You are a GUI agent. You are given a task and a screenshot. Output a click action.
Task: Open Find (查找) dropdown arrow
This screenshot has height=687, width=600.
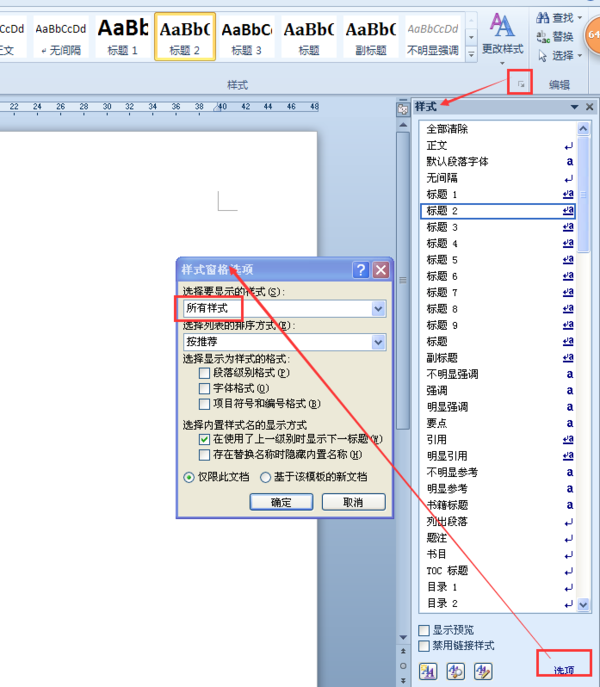point(580,18)
